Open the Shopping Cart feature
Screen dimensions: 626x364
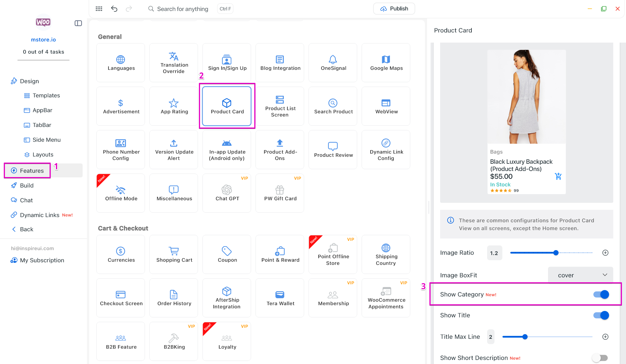174,254
